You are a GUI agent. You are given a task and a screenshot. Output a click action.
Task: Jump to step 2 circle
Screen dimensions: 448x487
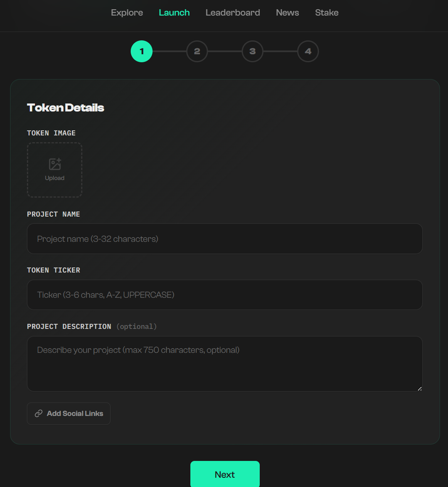click(x=197, y=51)
